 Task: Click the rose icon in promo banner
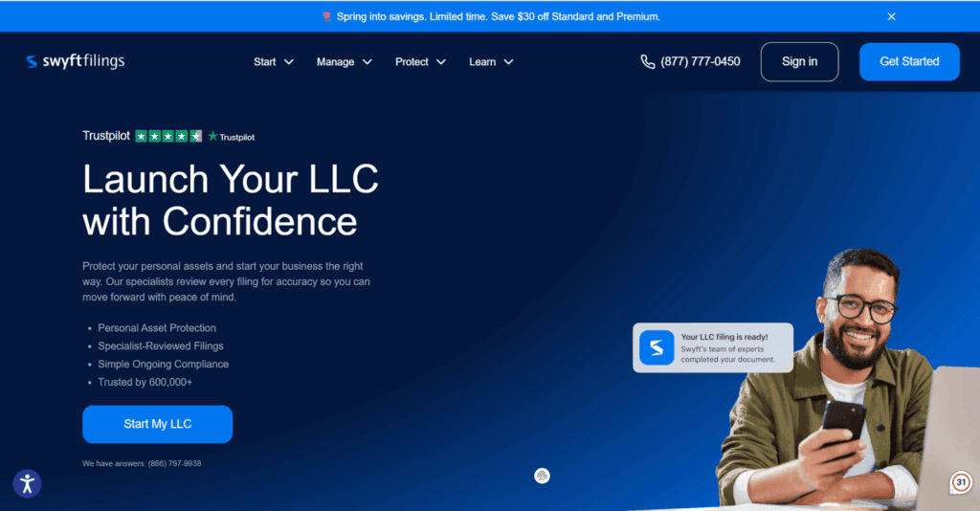click(326, 17)
